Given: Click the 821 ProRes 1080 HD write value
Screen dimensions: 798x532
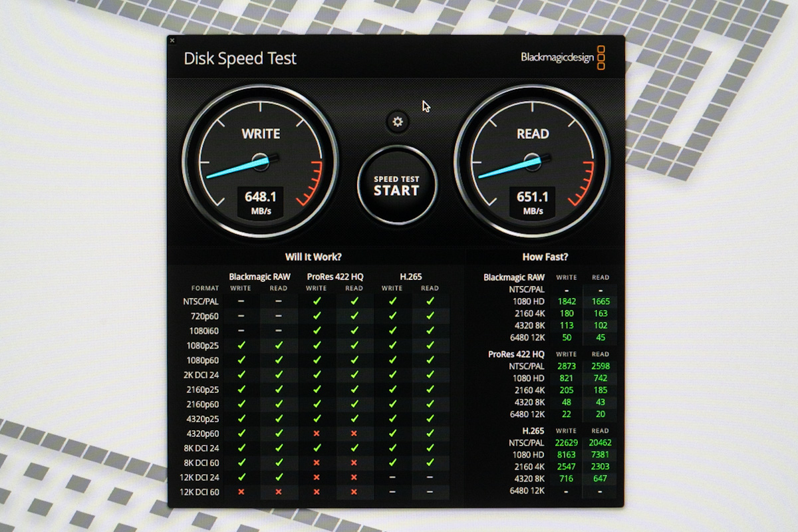Looking at the screenshot, I should click(567, 378).
